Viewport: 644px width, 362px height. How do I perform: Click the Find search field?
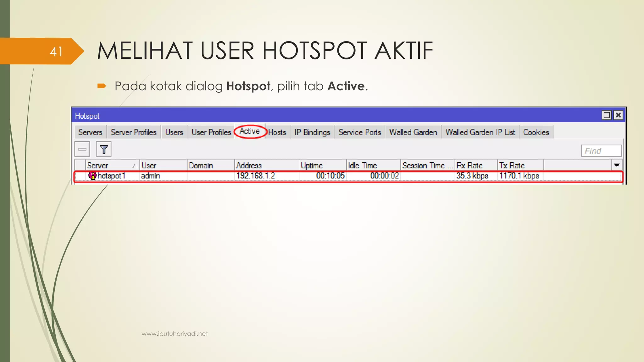(x=601, y=151)
